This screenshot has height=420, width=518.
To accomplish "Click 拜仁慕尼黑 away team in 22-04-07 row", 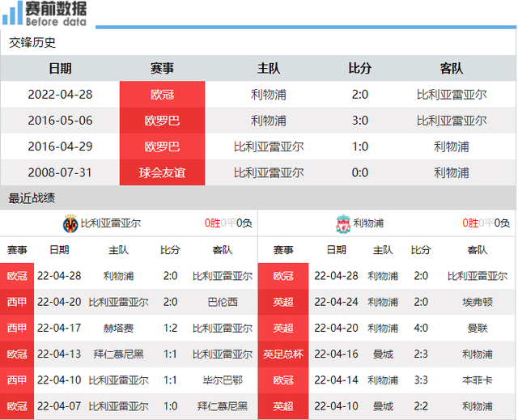I will click(x=223, y=406).
